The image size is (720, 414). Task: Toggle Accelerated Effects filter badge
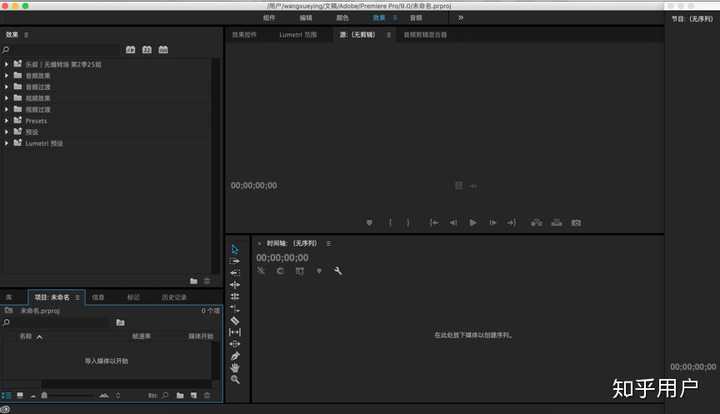pyautogui.click(x=130, y=50)
